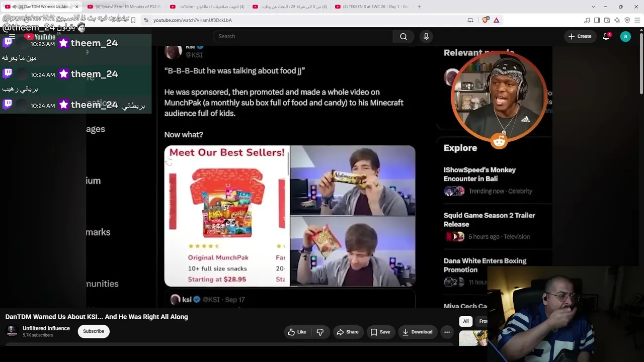Click the address bar URL
The image size is (644, 362).
pyautogui.click(x=193, y=20)
